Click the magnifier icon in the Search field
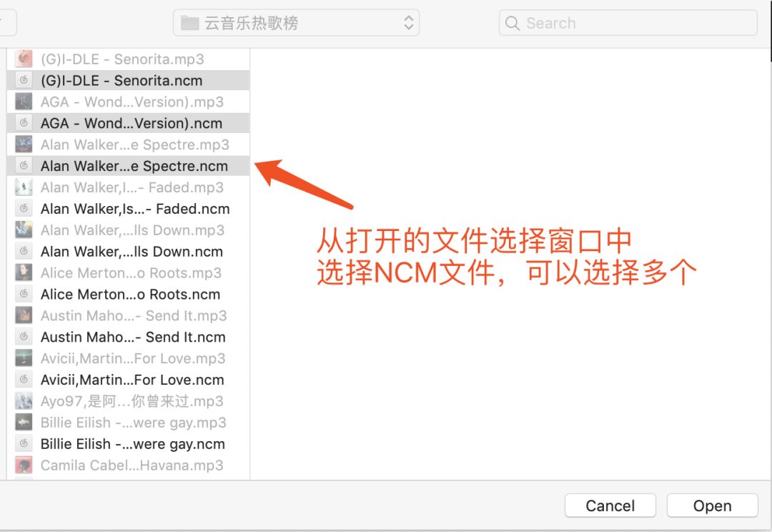 point(512,23)
